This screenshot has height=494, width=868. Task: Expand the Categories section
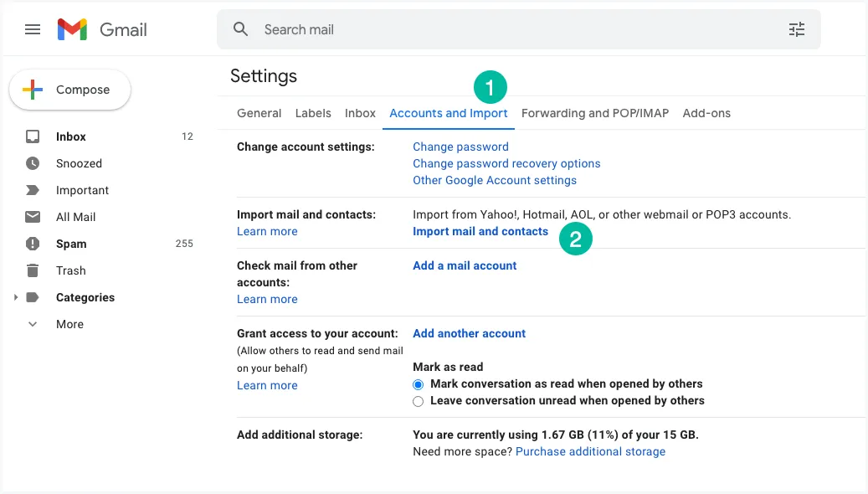pyautogui.click(x=16, y=297)
